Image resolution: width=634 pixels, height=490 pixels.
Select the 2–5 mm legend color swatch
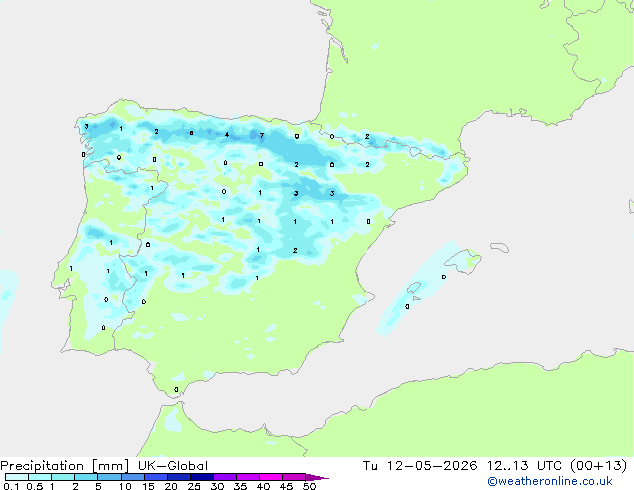point(86,477)
